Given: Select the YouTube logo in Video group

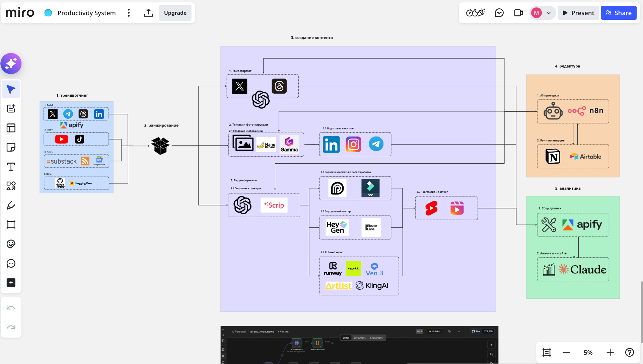Looking at the screenshot, I should coord(62,139).
